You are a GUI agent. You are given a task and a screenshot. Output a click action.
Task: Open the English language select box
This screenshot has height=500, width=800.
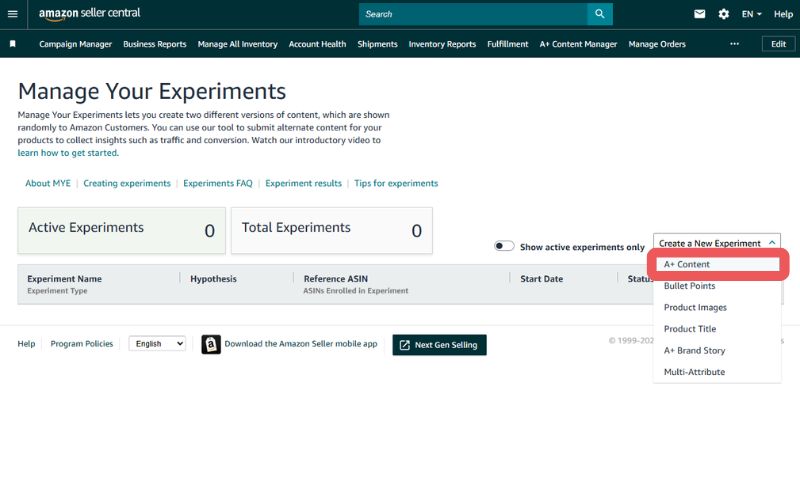point(157,344)
